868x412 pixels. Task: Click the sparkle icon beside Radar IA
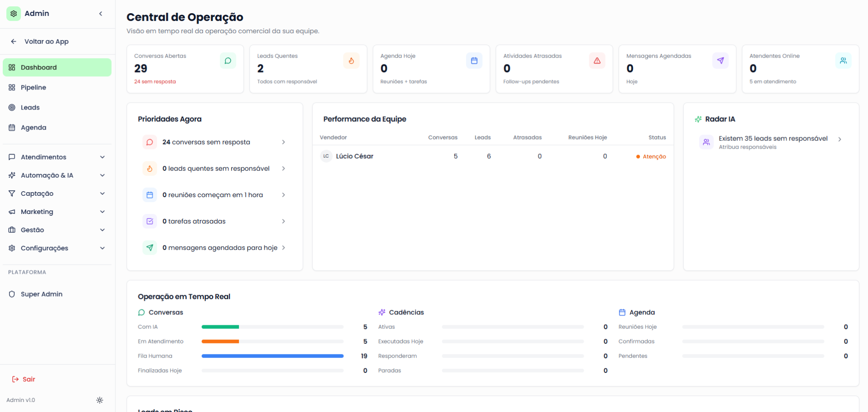[x=698, y=119]
